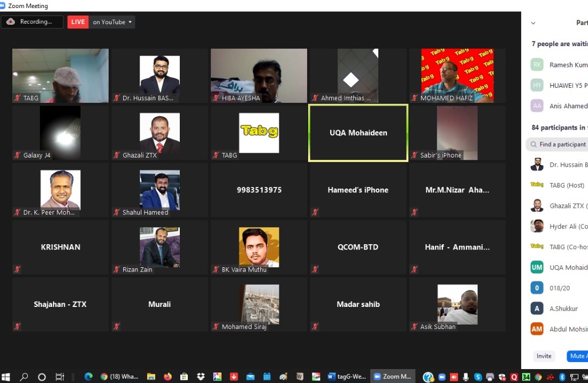Image resolution: width=588 pixels, height=383 pixels.
Task: Open the Windows Start menu
Action: coord(6,377)
